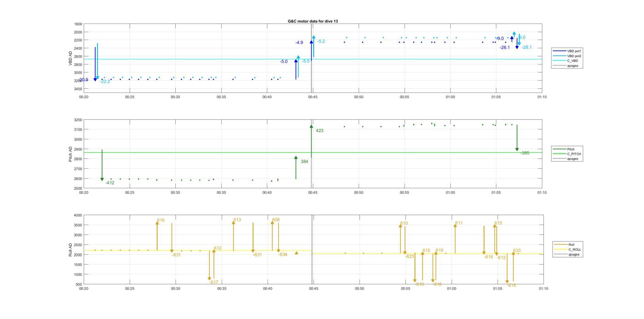This screenshot has height=319, width=644.
Task: Click the 'VBD AD' y-axis label
Action: pos(71,58)
